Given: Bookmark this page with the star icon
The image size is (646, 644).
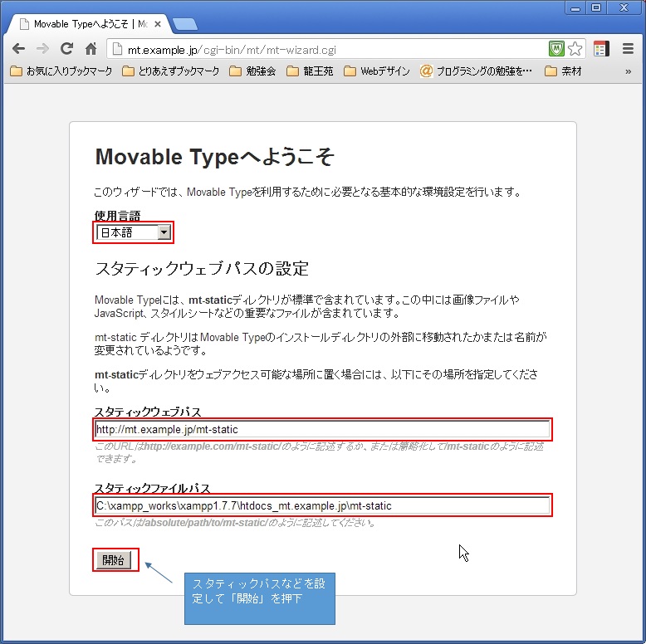Looking at the screenshot, I should point(575,49).
